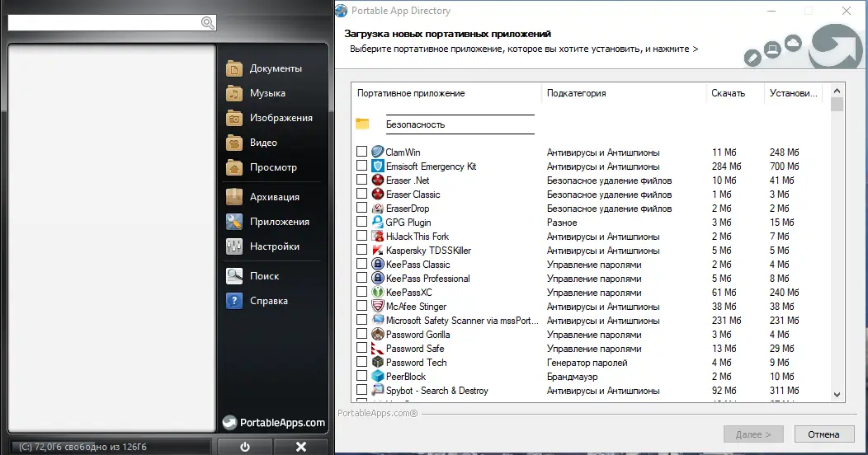
Task: Click the KeePassXC app icon
Action: 378,292
